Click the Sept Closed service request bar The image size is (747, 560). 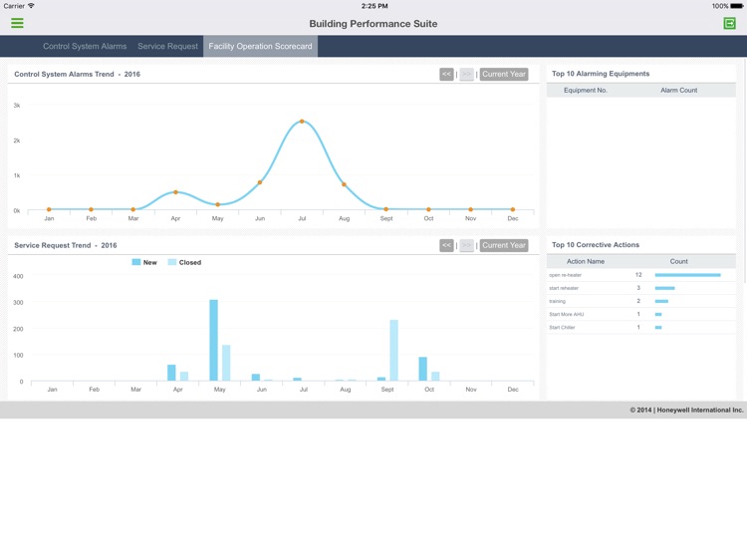click(394, 350)
